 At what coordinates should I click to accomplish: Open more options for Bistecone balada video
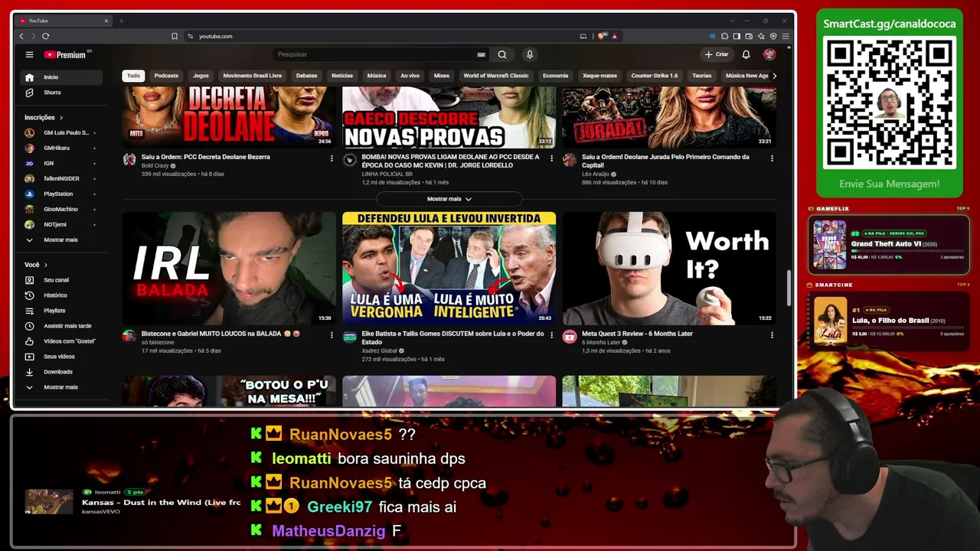[332, 335]
